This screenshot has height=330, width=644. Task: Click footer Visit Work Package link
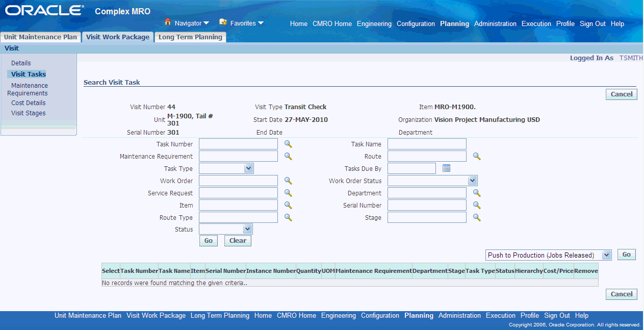click(x=156, y=316)
